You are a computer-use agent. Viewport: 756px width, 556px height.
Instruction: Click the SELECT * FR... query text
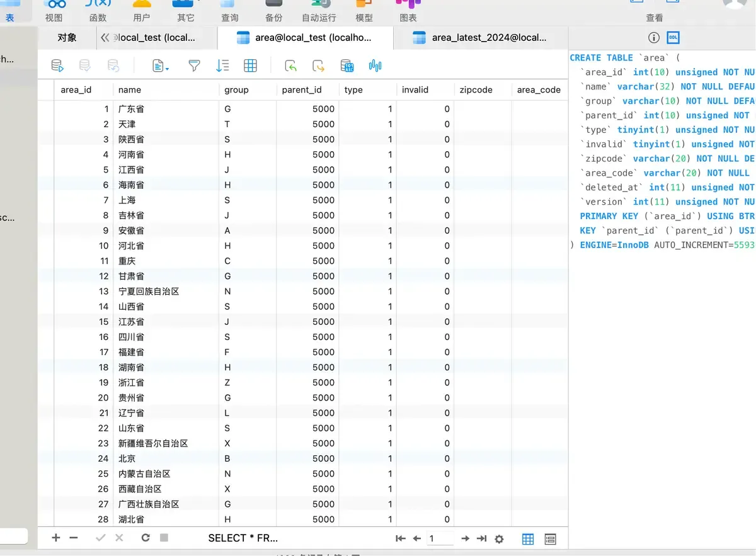243,538
